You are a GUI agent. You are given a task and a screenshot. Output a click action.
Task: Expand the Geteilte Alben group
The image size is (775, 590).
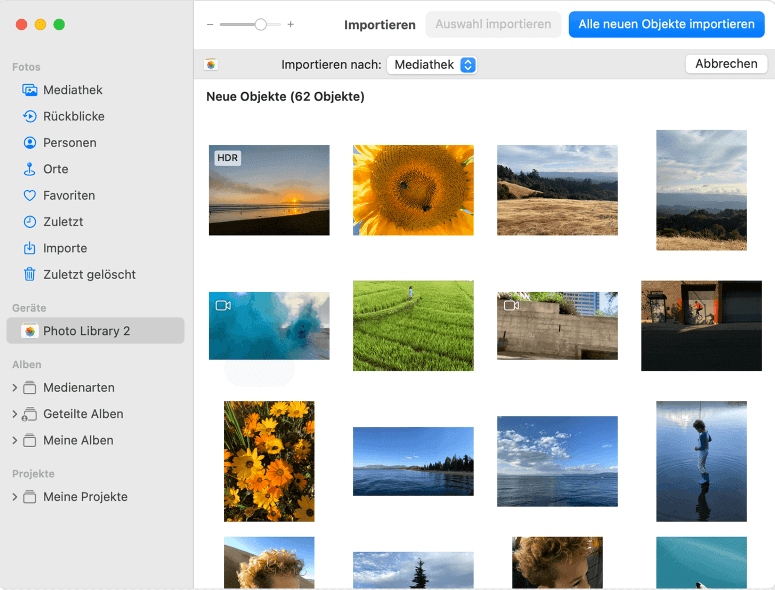point(14,414)
